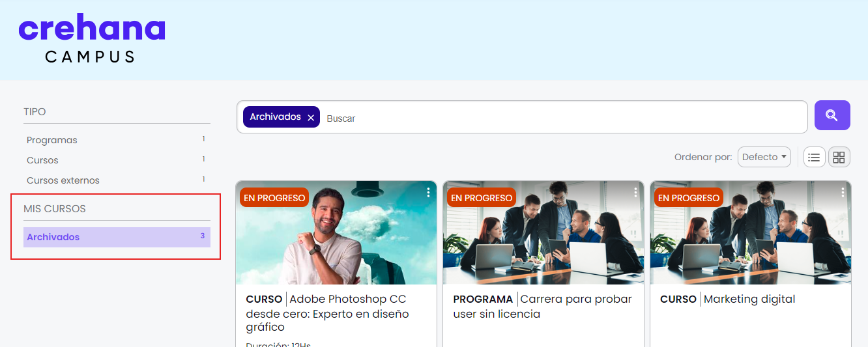The height and width of the screenshot is (347, 868).
Task: Open options menu on Adobe Photoshop card
Action: click(x=428, y=192)
